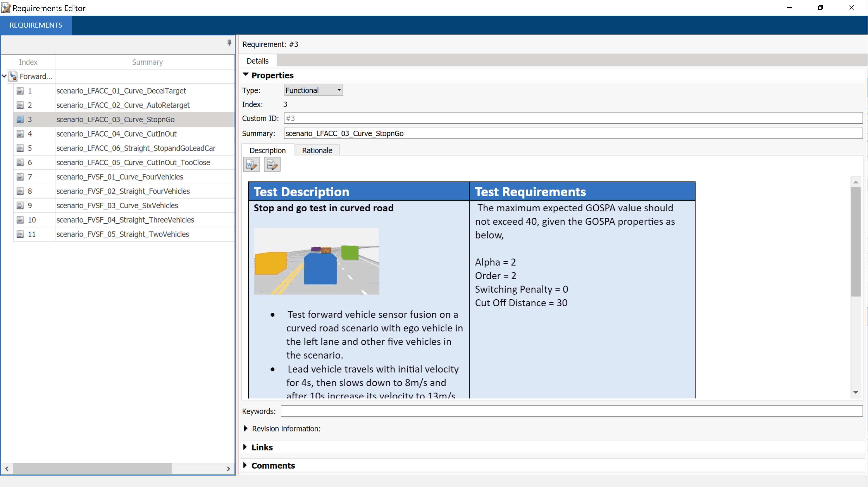Screen dimensions: 868x487
Task: Select the scenario_FVSF_03_Curve_SixVehicles requirement
Action: tap(117, 205)
